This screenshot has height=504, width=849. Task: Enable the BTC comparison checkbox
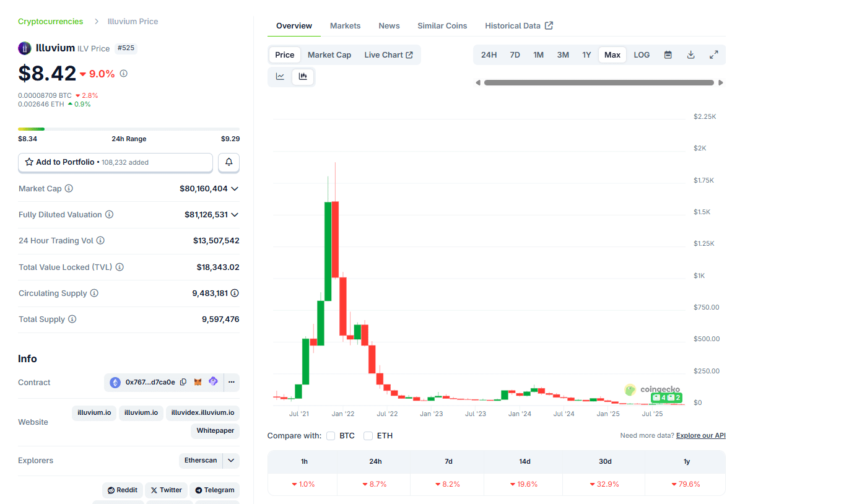[x=331, y=435]
